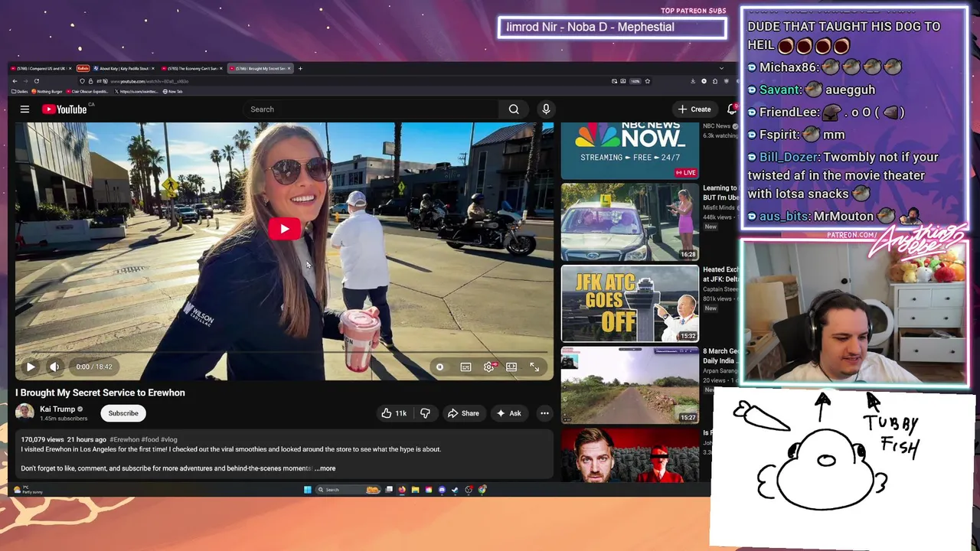Open the JFK ATC Goes Off thumbnail
This screenshot has height=551, width=980.
click(x=630, y=304)
